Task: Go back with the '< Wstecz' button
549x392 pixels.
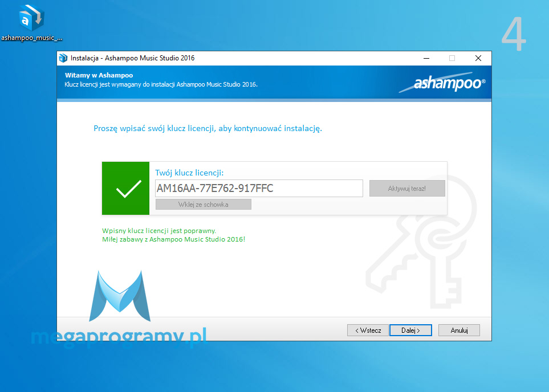Action: pyautogui.click(x=368, y=330)
